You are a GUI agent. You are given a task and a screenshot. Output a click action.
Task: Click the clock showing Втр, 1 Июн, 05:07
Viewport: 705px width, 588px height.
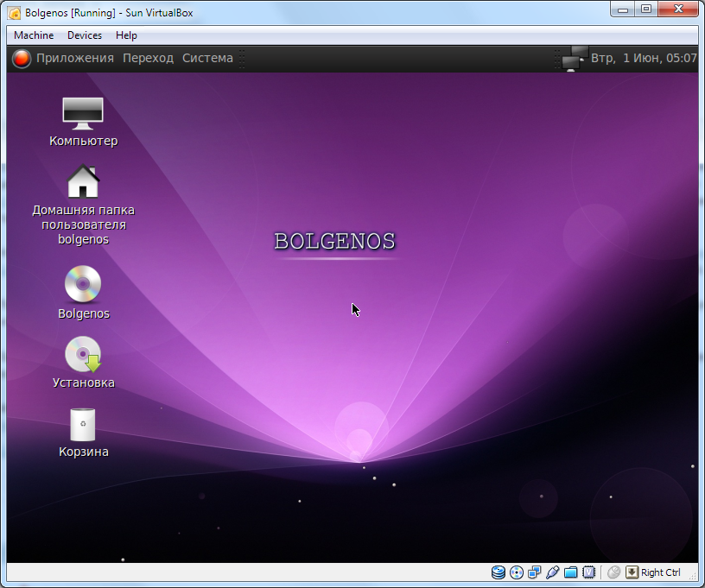click(x=644, y=58)
